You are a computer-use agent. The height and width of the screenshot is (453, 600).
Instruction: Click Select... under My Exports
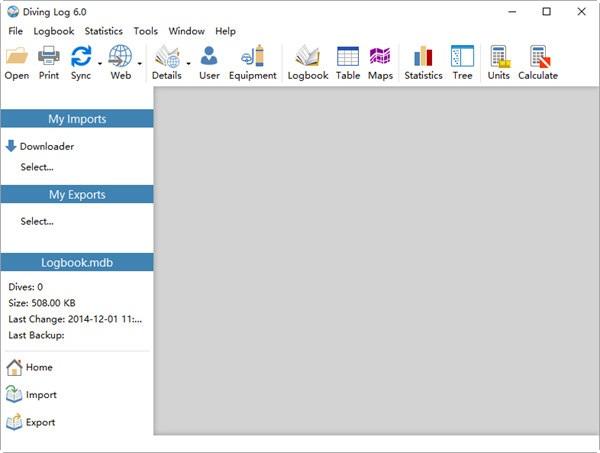pyautogui.click(x=37, y=221)
